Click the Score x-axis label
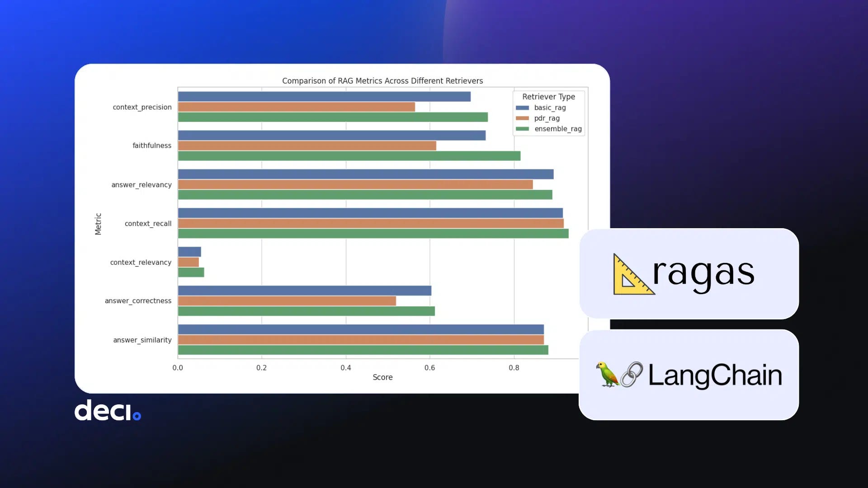 (x=382, y=377)
